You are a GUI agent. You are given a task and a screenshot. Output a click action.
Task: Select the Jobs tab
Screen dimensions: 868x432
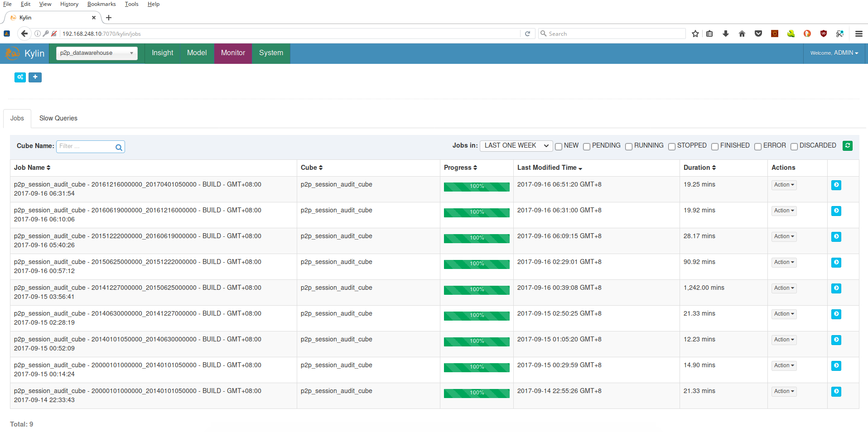[x=17, y=118]
